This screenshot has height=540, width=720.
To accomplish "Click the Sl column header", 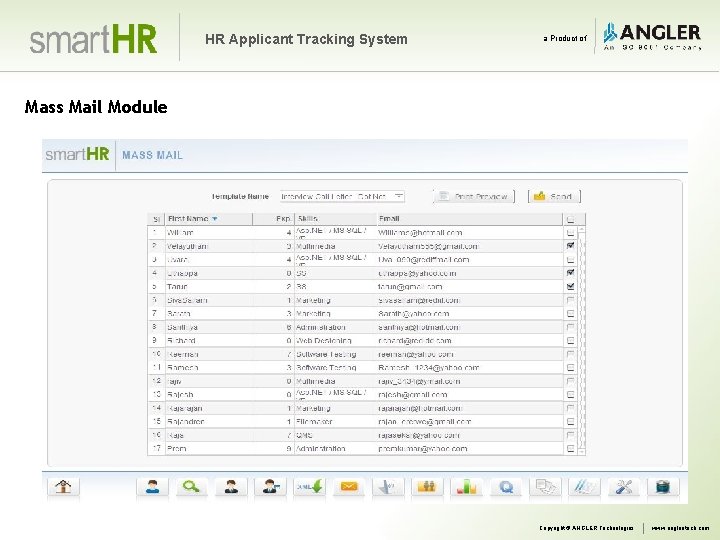I will [156, 219].
